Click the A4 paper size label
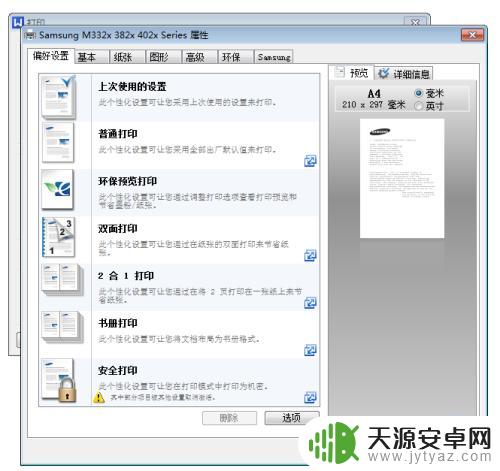 (374, 93)
